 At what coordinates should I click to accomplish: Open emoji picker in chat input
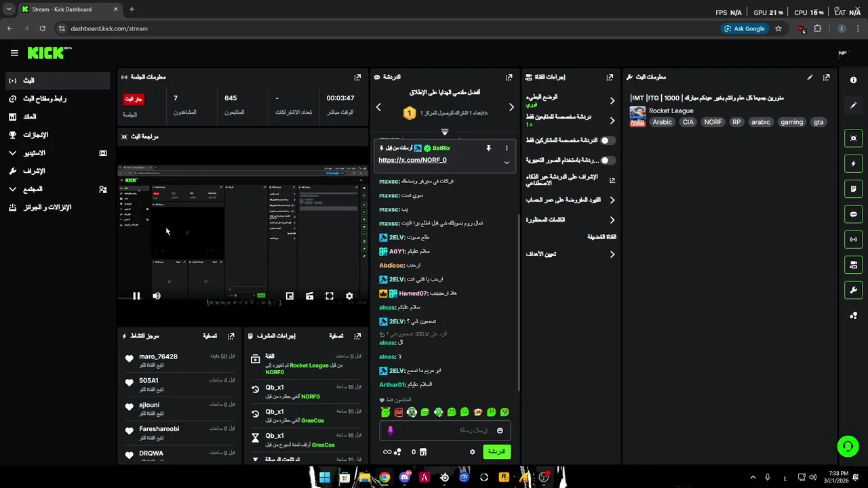tap(500, 430)
